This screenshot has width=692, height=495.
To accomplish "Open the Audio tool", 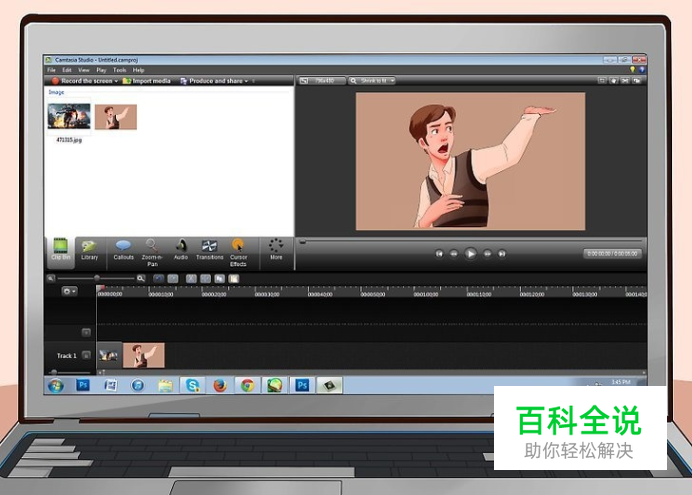I will [181, 250].
